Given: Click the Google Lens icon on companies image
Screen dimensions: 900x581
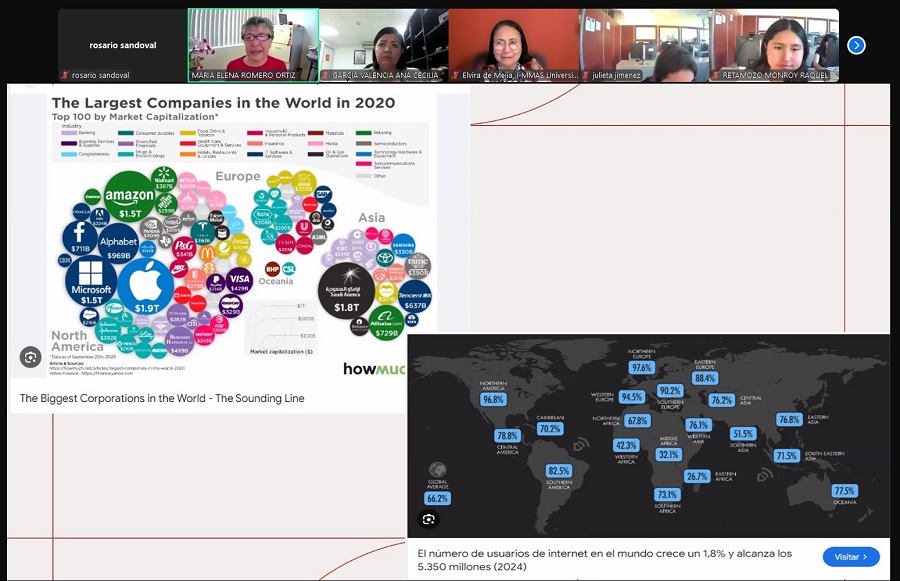Looking at the screenshot, I should point(31,356).
